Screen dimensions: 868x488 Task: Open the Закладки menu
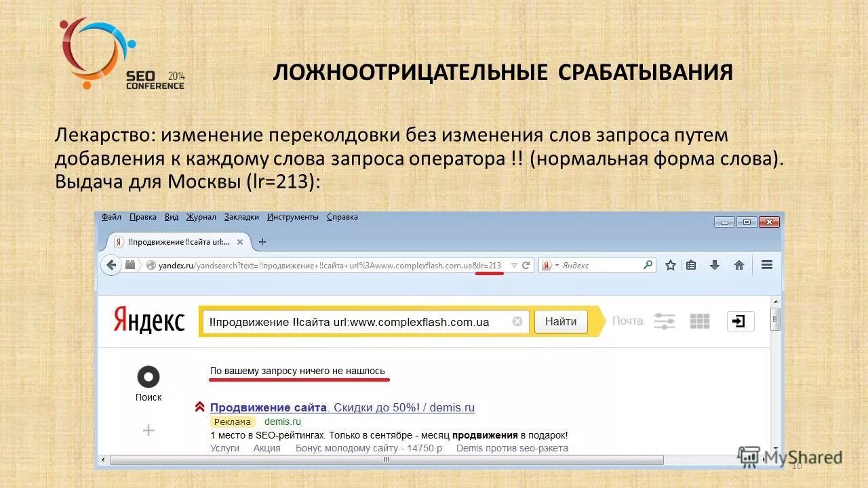[x=241, y=217]
